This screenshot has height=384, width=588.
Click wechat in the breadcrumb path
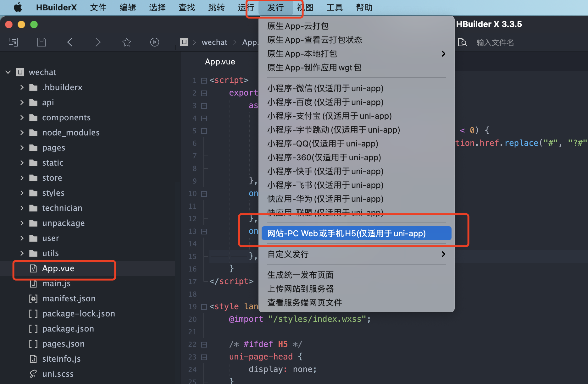coord(214,42)
